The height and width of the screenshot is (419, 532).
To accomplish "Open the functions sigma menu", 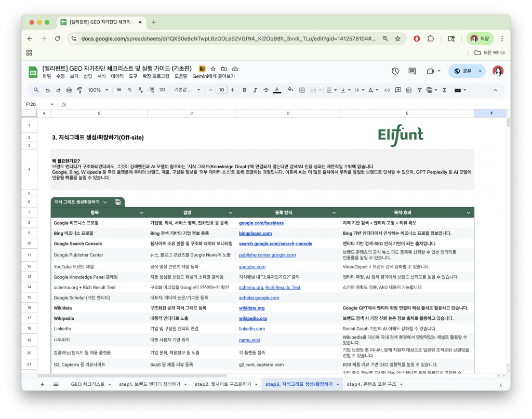I will (x=444, y=90).
